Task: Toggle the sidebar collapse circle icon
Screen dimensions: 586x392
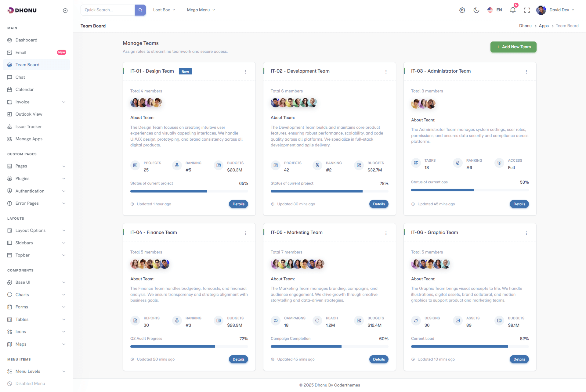Action: 65,11
